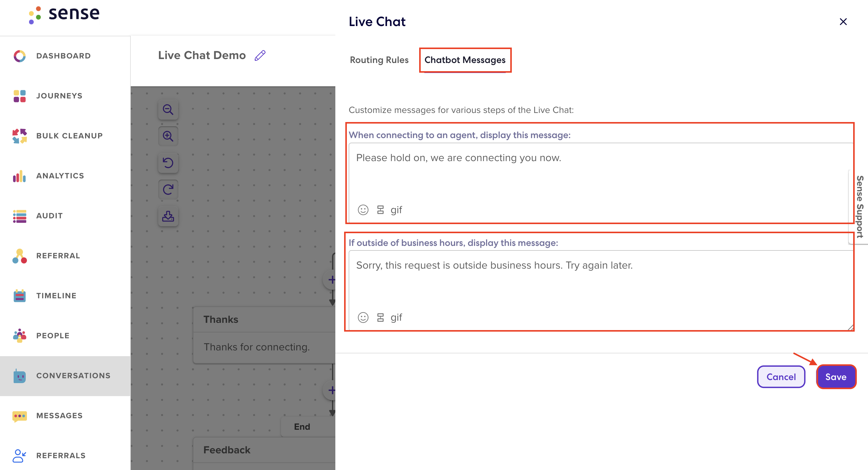868x470 pixels.
Task: Open emoji picker in the business hours message
Action: click(363, 317)
